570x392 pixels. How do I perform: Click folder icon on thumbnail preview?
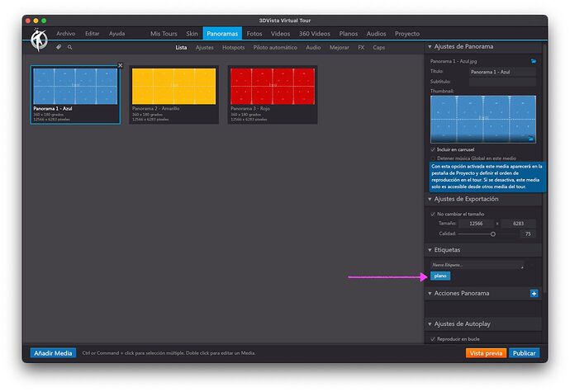pyautogui.click(x=530, y=138)
